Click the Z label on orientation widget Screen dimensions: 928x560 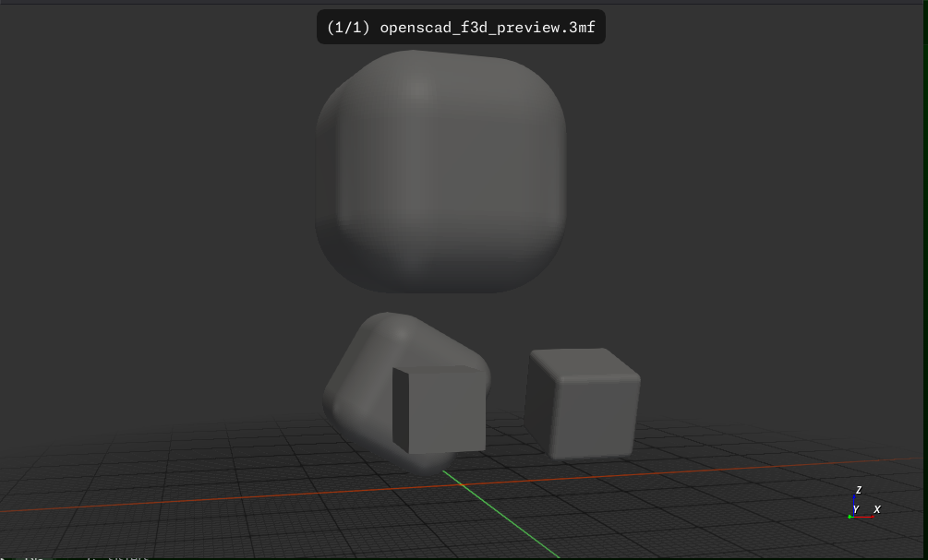pyautogui.click(x=859, y=490)
